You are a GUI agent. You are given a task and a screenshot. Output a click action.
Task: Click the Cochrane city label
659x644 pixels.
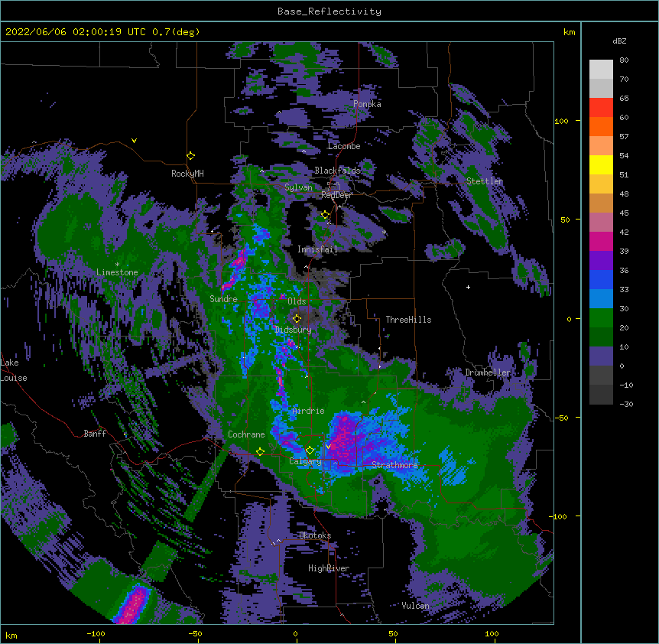click(246, 434)
